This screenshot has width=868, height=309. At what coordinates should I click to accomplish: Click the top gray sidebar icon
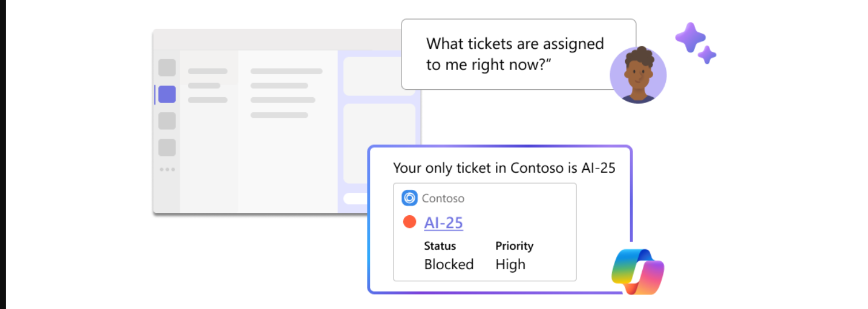click(x=167, y=67)
